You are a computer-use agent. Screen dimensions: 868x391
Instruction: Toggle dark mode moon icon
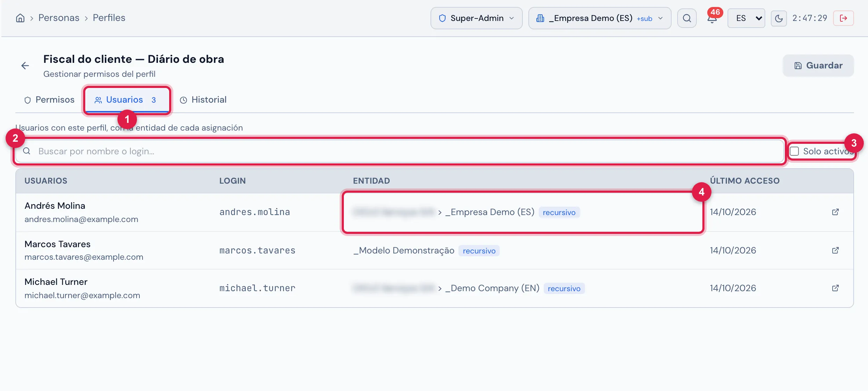(779, 18)
